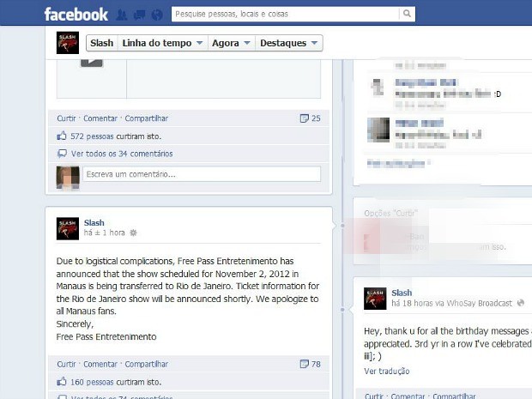Click the Facebook search input field
The width and height of the screenshot is (532, 399).
pyautogui.click(x=286, y=14)
